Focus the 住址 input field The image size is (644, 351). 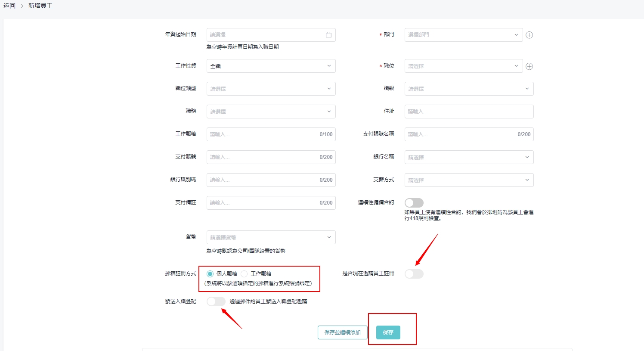click(x=469, y=112)
